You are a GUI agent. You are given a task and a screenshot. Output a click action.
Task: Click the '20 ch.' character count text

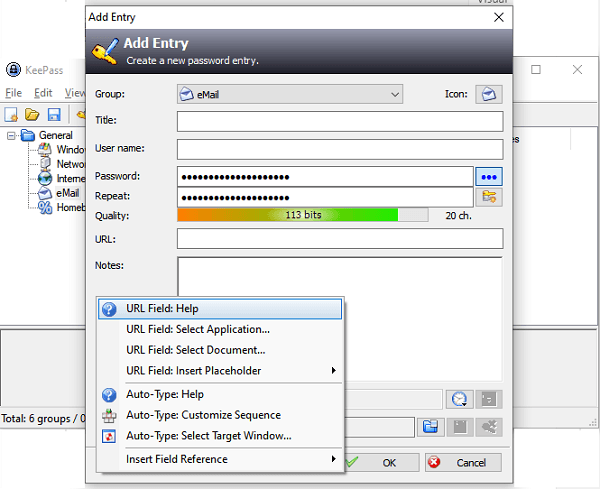click(458, 216)
